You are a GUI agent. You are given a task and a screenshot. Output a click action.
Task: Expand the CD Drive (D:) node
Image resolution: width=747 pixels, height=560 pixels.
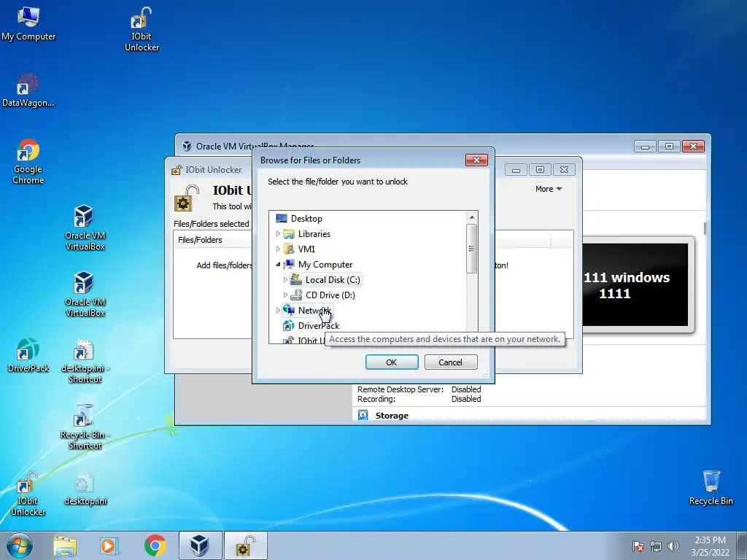click(285, 295)
